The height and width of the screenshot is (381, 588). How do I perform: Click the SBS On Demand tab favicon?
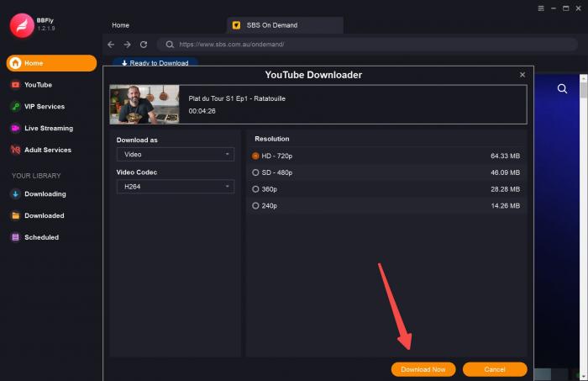pyautogui.click(x=236, y=25)
